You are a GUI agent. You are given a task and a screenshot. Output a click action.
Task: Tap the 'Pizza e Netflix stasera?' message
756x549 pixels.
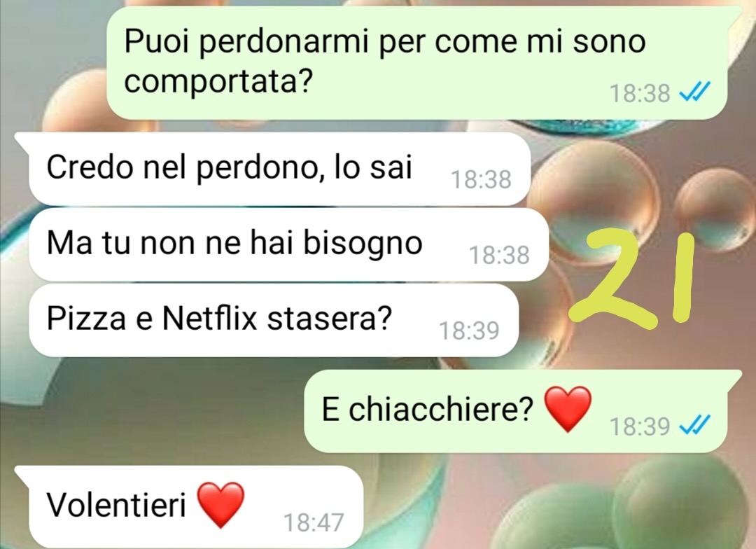274,320
